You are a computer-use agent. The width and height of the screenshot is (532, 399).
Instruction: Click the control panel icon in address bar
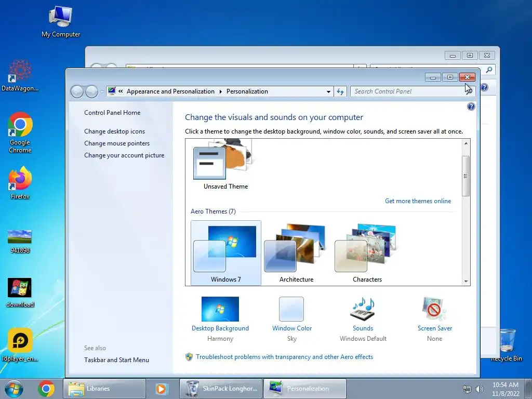click(112, 91)
